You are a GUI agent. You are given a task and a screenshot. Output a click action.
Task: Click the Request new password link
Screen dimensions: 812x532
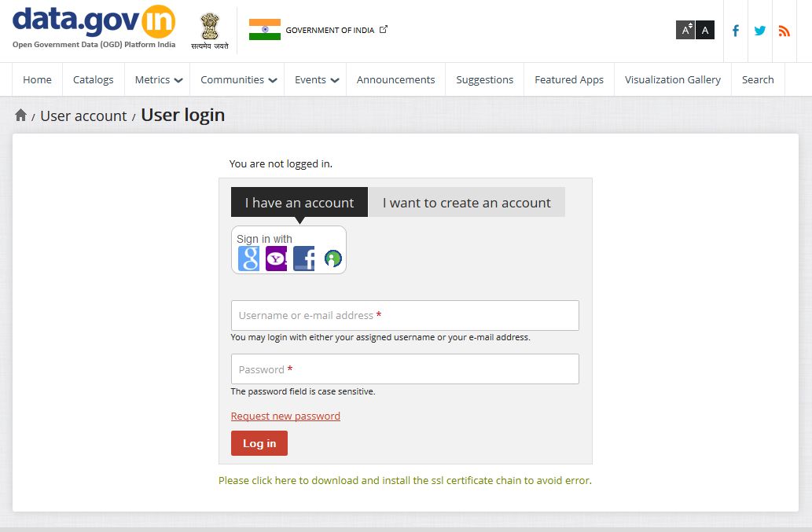coord(285,416)
